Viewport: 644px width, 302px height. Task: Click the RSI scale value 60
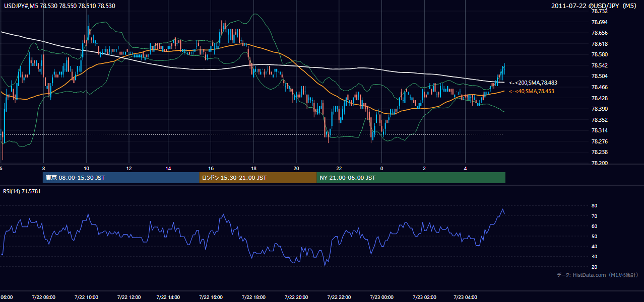tap(594, 226)
